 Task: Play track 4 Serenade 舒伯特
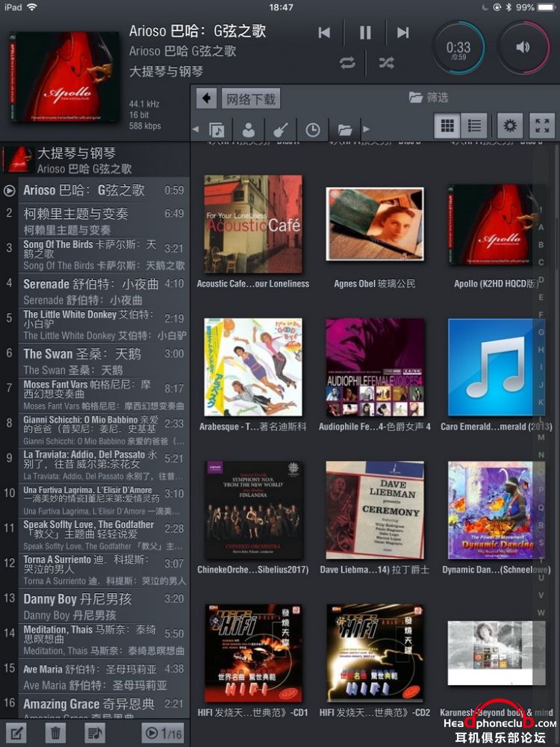tap(94, 291)
